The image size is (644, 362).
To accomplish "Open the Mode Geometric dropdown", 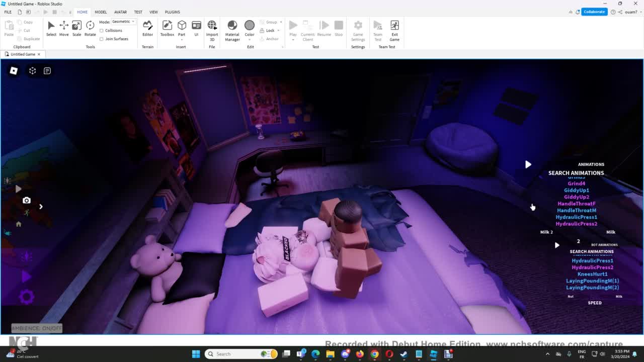I will [123, 22].
